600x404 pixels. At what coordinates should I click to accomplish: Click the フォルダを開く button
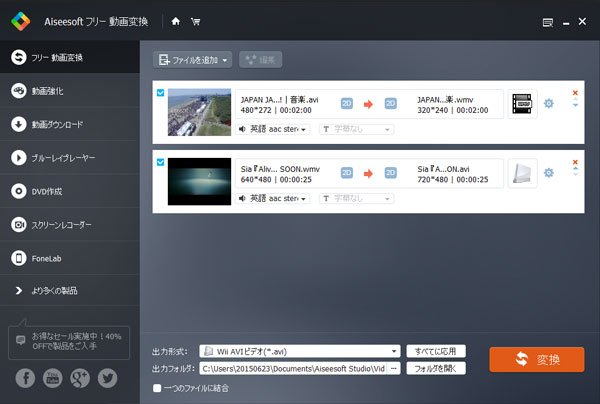tap(436, 368)
